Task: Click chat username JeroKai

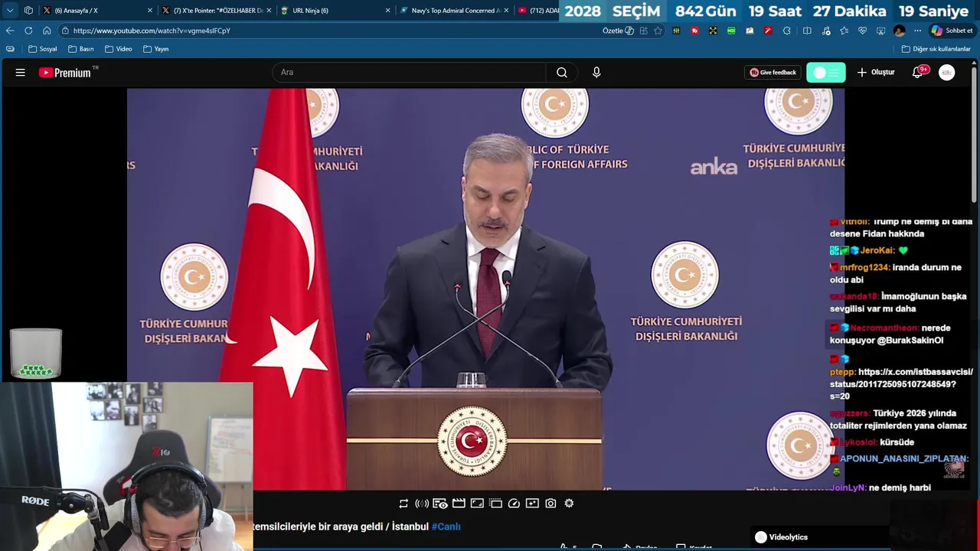Action: tap(877, 250)
